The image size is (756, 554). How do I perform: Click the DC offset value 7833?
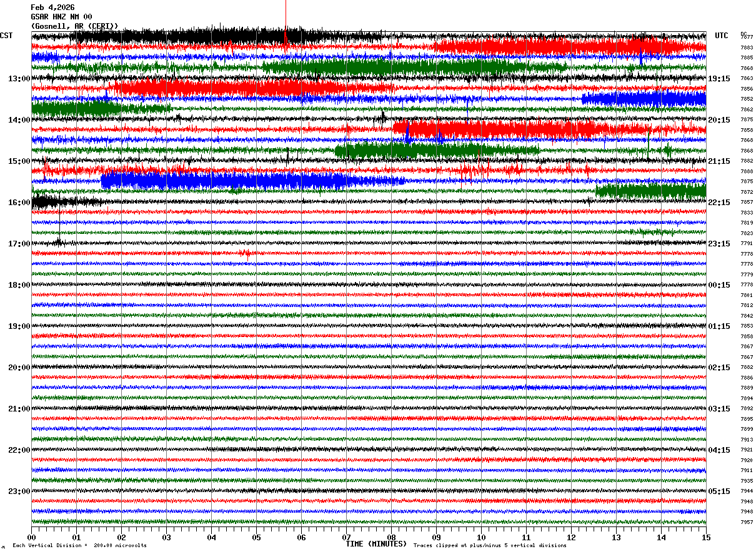coord(747,213)
